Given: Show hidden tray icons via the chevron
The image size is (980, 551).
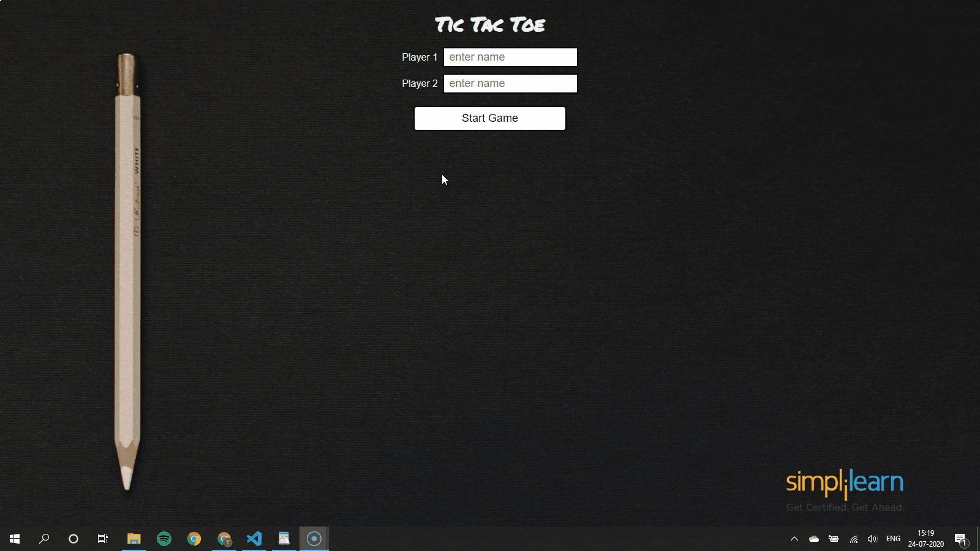Looking at the screenshot, I should point(794,539).
